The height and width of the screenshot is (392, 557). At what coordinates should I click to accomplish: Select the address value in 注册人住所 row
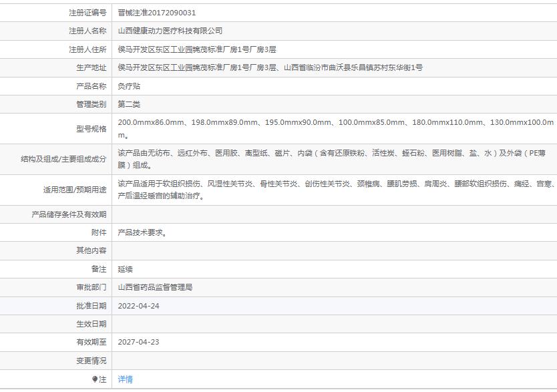197,49
